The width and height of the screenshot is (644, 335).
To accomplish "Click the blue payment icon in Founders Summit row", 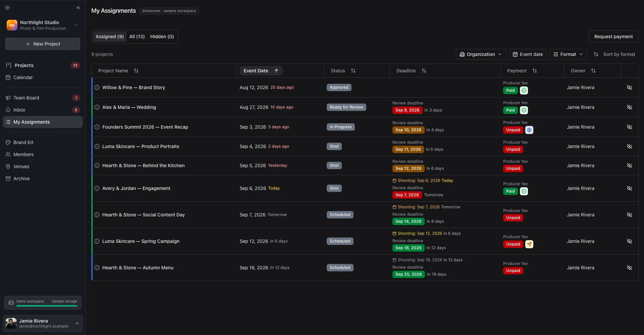I will 529,130.
